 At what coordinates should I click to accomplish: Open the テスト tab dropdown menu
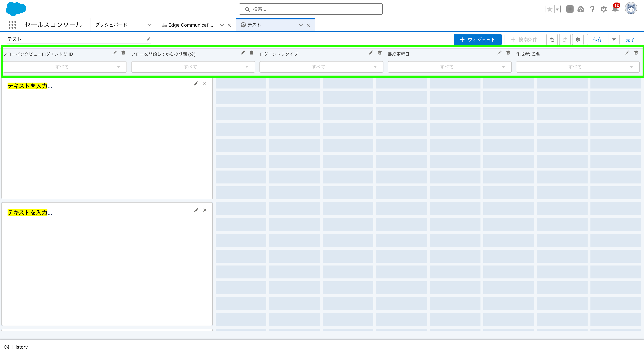(x=301, y=25)
